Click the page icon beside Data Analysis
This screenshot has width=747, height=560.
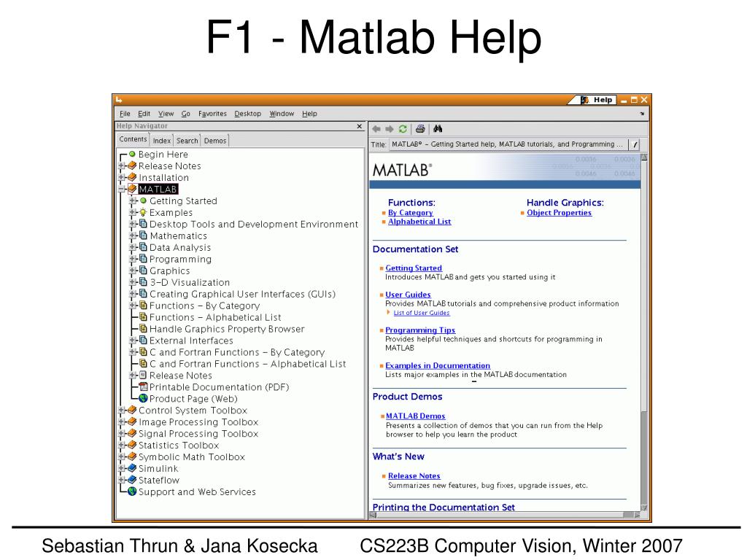point(143,247)
